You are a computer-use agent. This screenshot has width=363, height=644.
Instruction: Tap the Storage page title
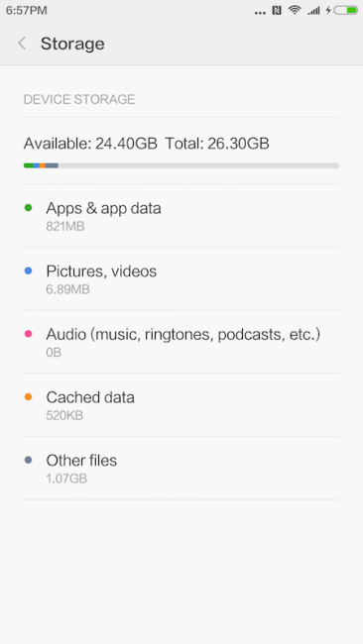pyautogui.click(x=72, y=44)
